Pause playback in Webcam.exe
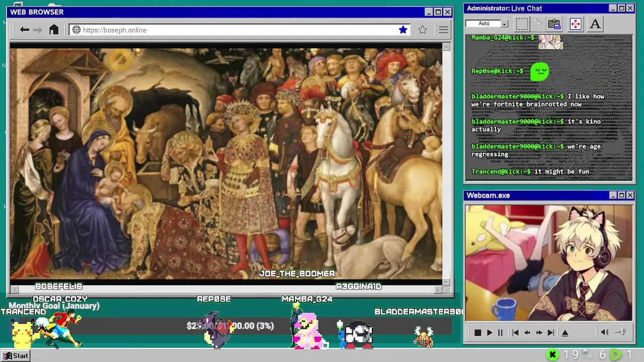 click(x=500, y=332)
